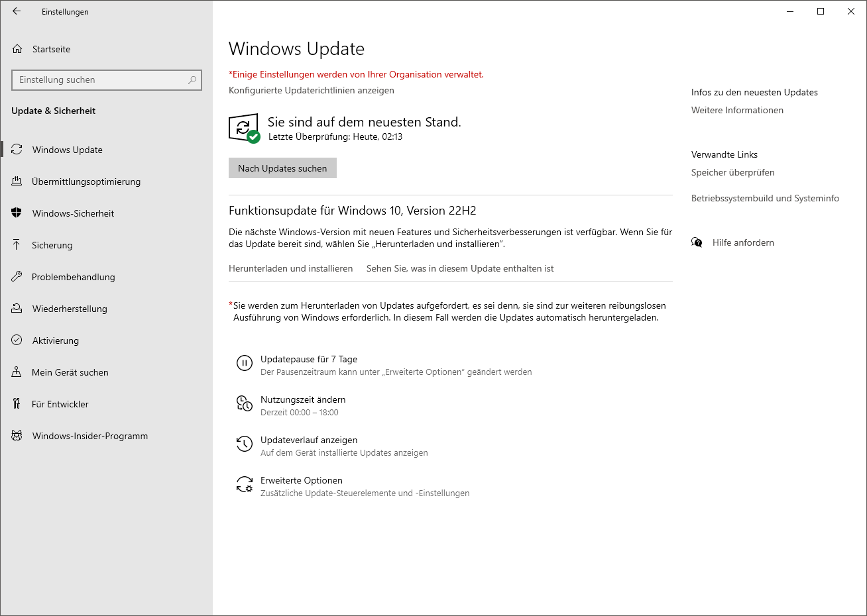
Task: Minimize the Einstellungen window
Action: coord(790,11)
